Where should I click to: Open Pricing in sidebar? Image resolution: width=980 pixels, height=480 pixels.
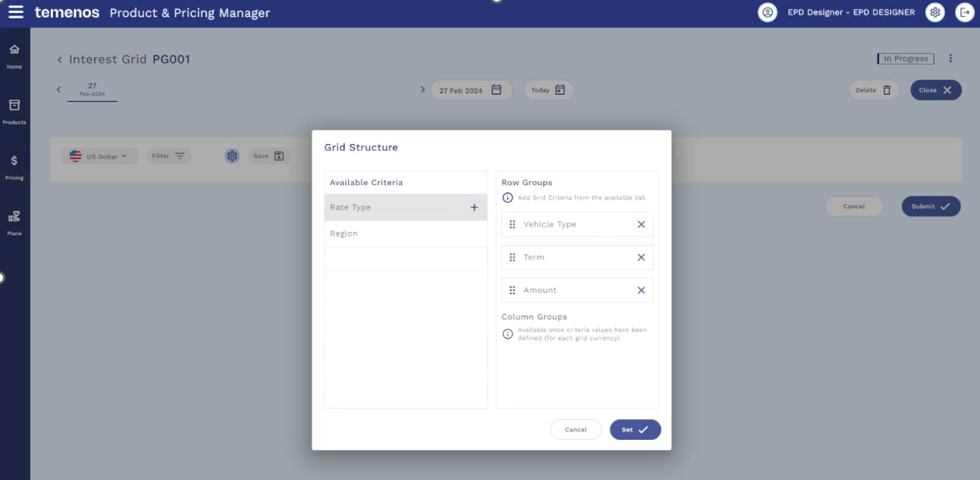[14, 166]
